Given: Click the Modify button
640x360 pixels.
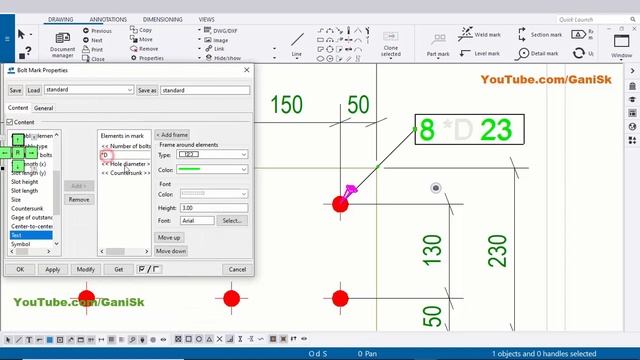Looking at the screenshot, I should pos(86,269).
